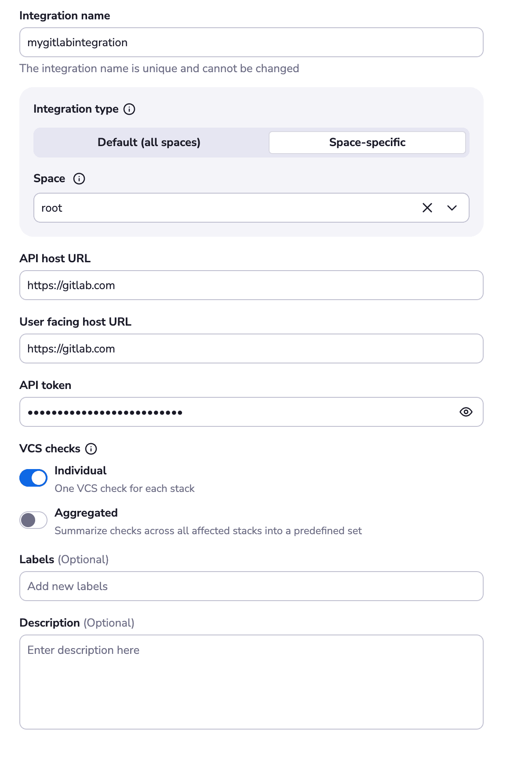
Task: Expand the Space dropdown chevron
Action: click(452, 208)
